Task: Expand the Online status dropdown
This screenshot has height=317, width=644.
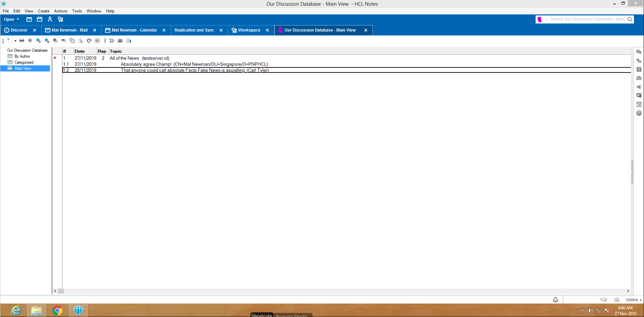Action: click(x=633, y=300)
